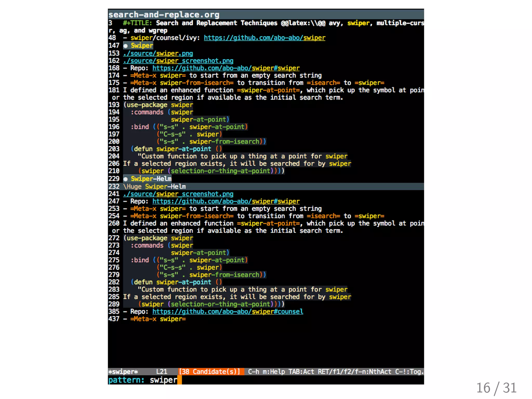Select candidate line 203 defun swiper-at-point

tap(177, 149)
